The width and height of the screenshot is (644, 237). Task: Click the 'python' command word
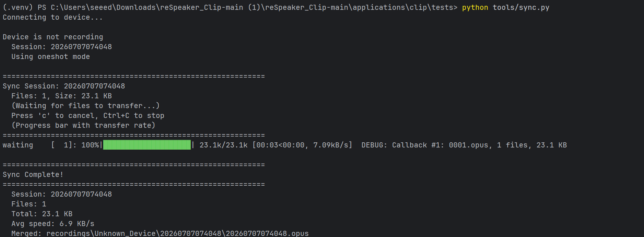coord(475,8)
